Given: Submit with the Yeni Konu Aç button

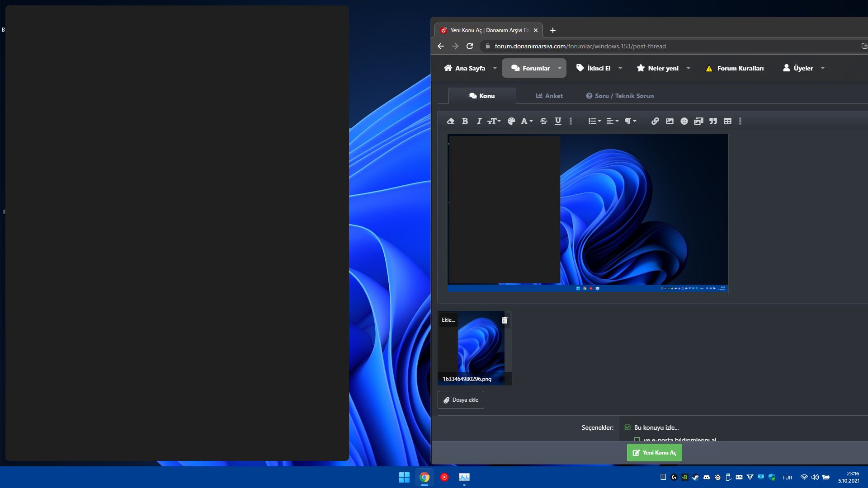Looking at the screenshot, I should click(654, 453).
